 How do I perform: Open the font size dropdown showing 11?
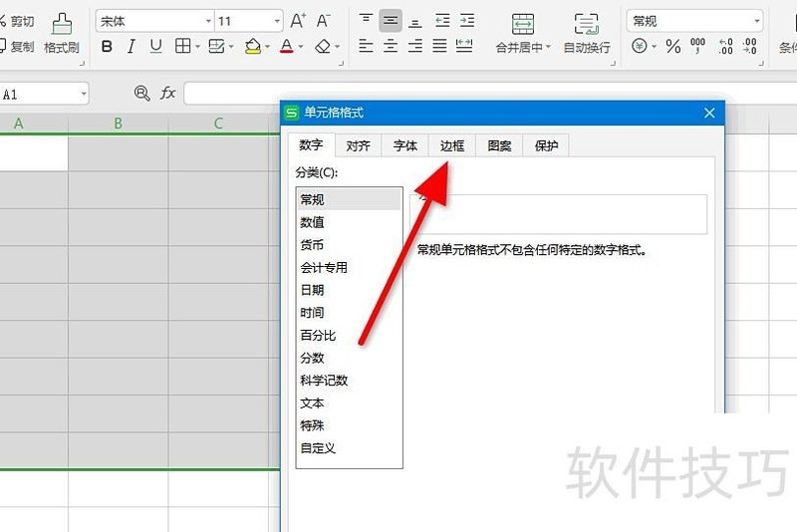pyautogui.click(x=277, y=21)
